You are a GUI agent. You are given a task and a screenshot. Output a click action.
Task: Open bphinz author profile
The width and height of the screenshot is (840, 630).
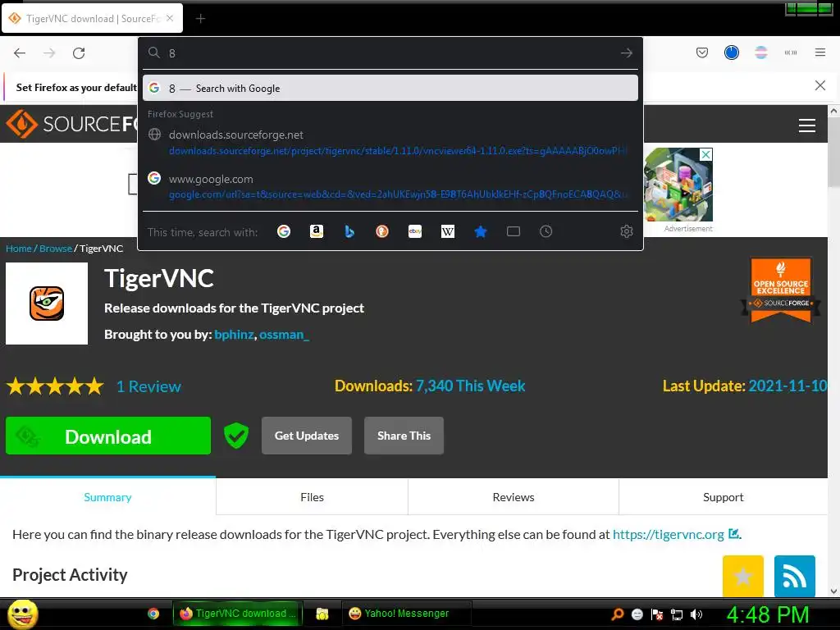[x=234, y=335]
